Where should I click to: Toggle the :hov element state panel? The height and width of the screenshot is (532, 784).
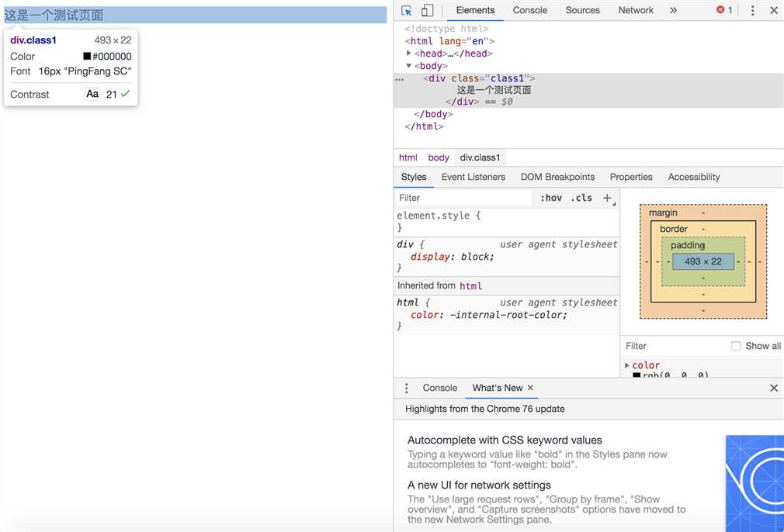(551, 198)
